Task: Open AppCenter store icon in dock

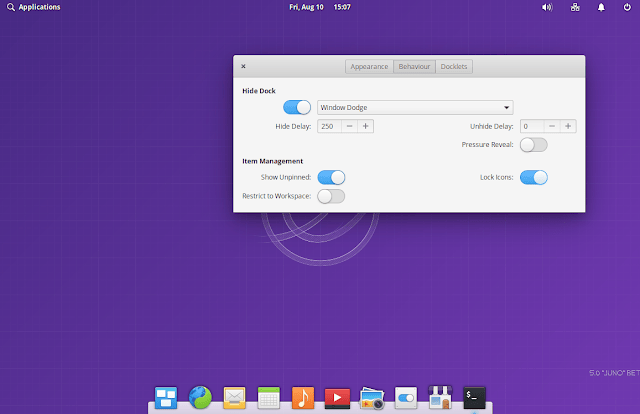Action: point(439,398)
